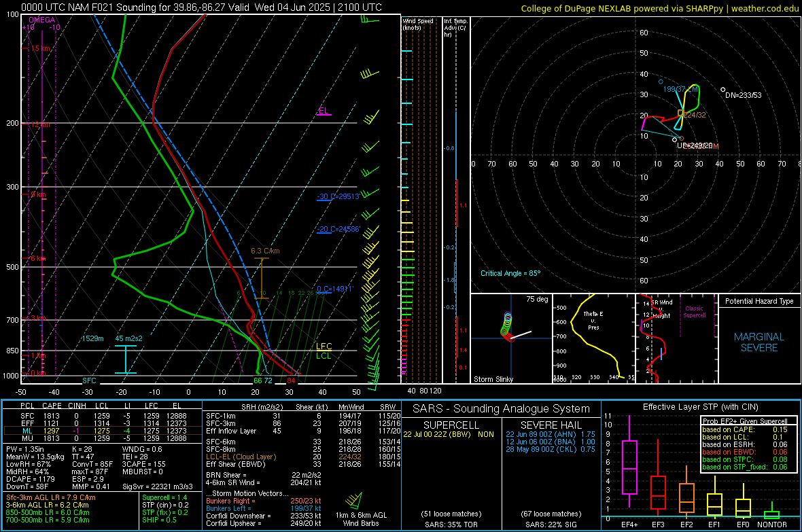The image size is (802, 532).
Task: Click the '3CAPE = 155' value
Action: [x=143, y=464]
